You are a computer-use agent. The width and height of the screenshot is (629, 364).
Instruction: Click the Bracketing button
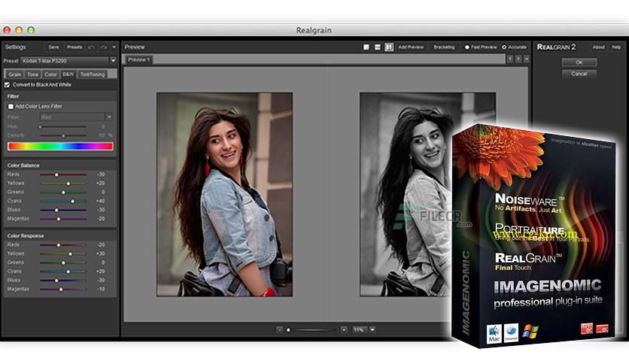pyautogui.click(x=444, y=47)
